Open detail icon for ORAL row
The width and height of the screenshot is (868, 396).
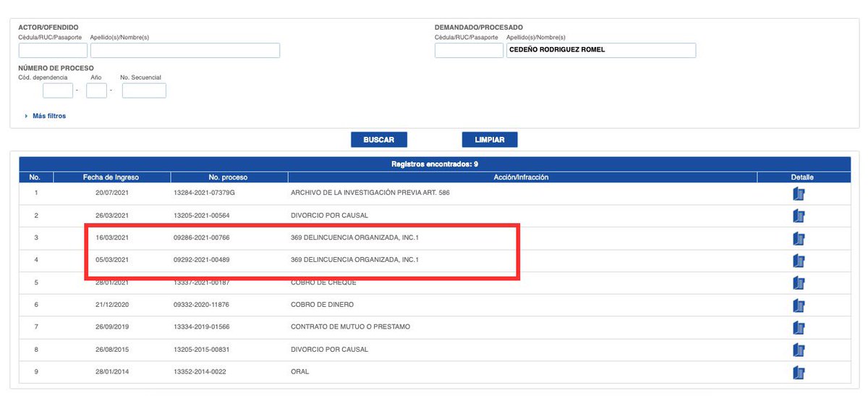pyautogui.click(x=799, y=373)
